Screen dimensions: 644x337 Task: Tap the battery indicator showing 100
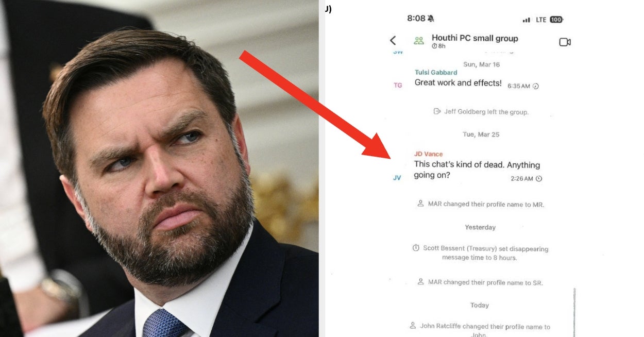[556, 20]
